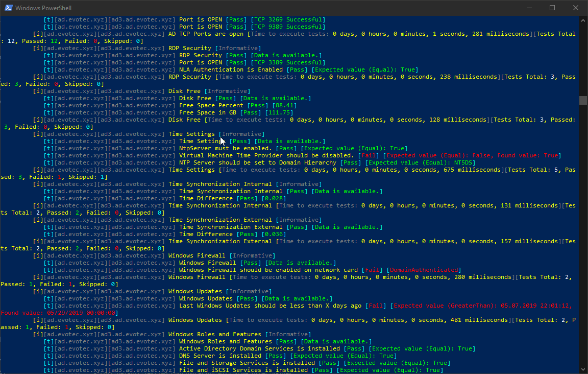Click the Windows PowerShell title text
This screenshot has width=588, height=374.
click(x=42, y=8)
